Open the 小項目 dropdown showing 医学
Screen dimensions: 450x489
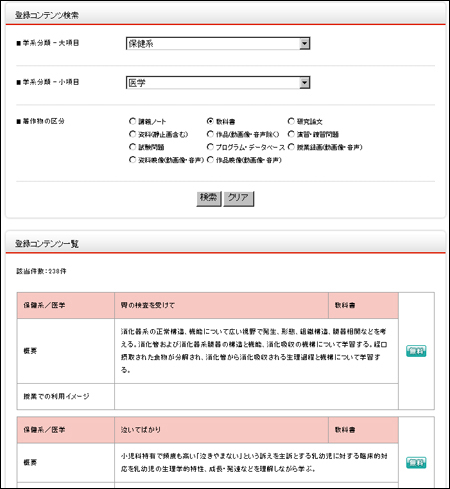coord(218,83)
